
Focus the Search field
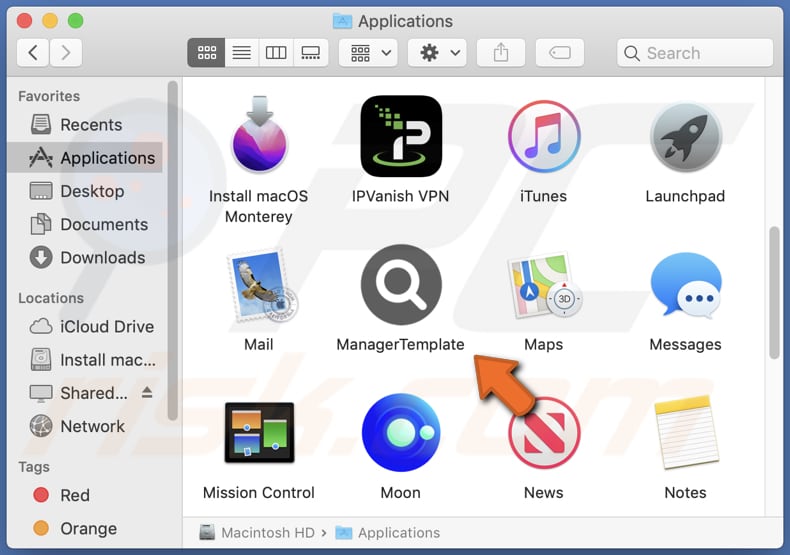pos(695,53)
